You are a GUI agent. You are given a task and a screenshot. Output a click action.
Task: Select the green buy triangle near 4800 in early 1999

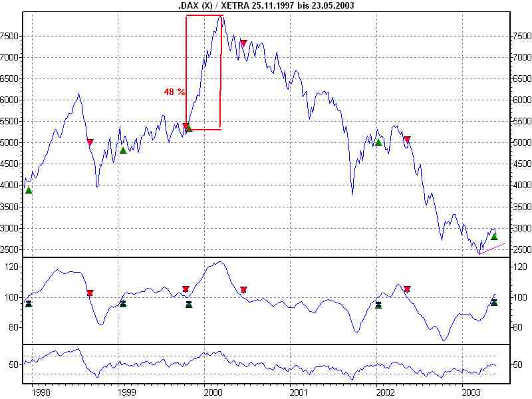123,150
